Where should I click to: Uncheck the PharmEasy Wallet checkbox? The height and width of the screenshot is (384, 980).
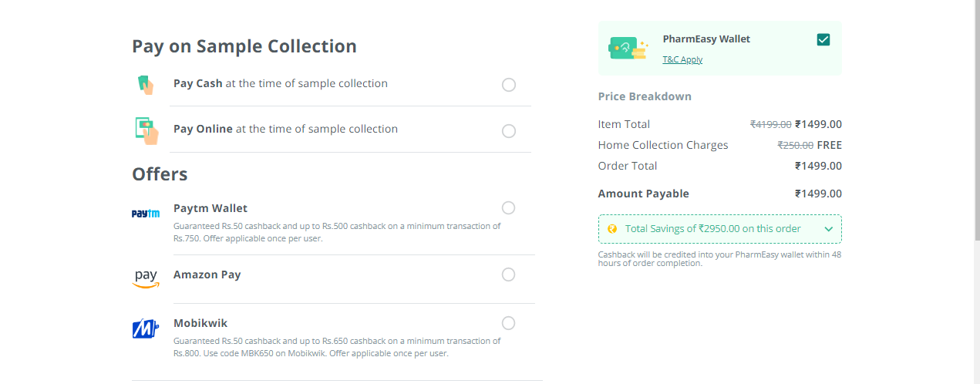point(823,39)
